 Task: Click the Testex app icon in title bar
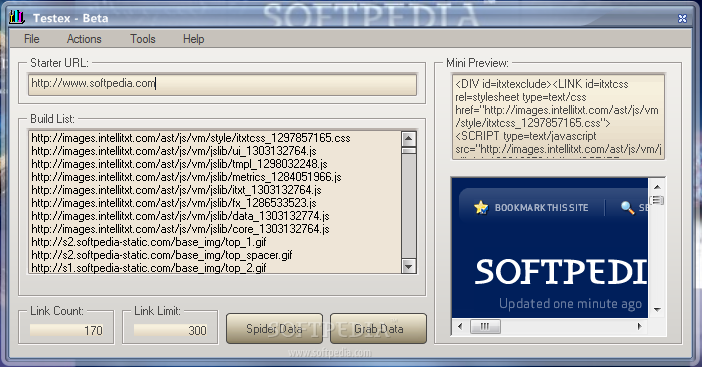(x=17, y=17)
